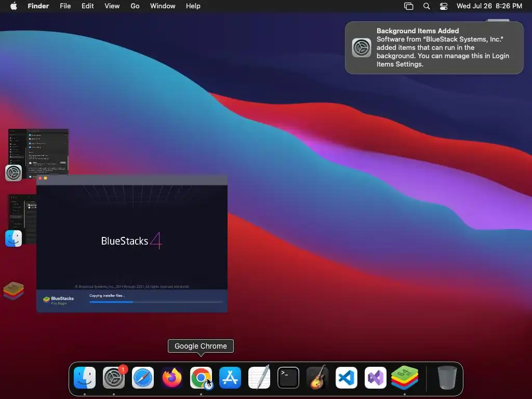
Task: Click 'Copying installer files' status text
Action: click(x=107, y=296)
